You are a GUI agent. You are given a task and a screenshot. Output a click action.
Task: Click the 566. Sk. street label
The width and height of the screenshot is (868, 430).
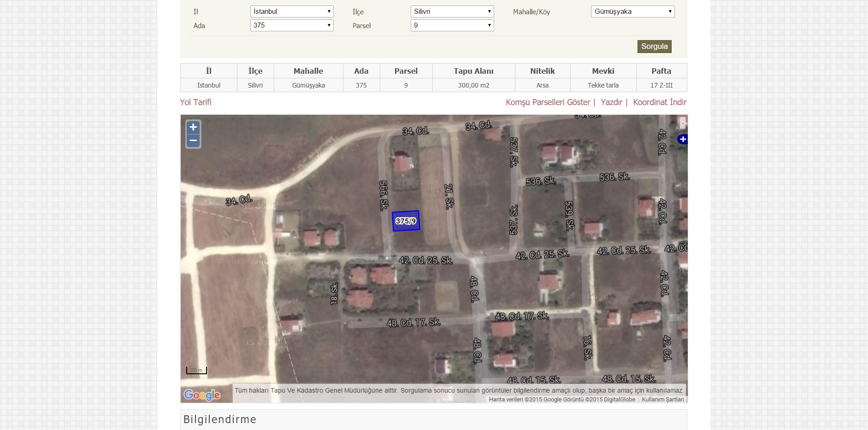click(x=384, y=195)
